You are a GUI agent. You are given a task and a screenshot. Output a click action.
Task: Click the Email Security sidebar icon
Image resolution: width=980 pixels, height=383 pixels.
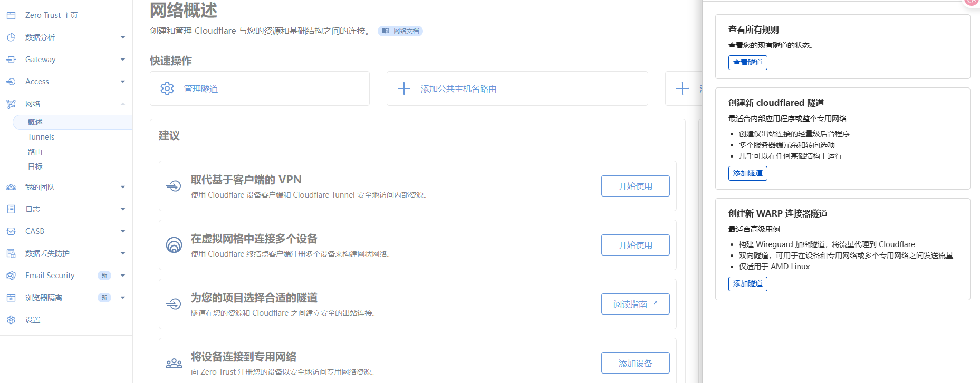tap(11, 276)
